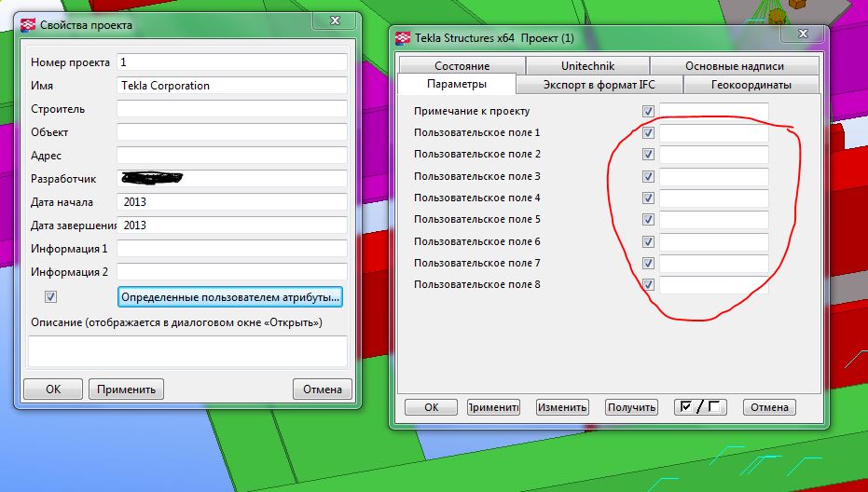Open Определенные пользователем атрибуты dialog
Viewport: 868px width, 492px height.
pos(229,297)
